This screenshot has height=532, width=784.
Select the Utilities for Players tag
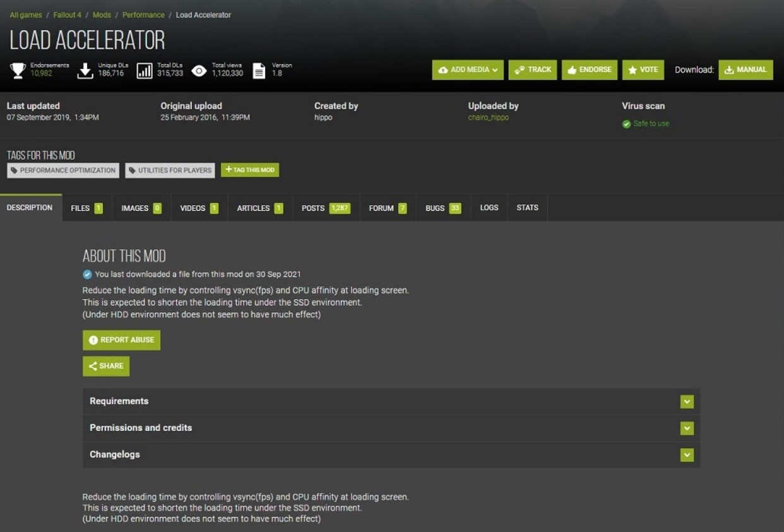tap(170, 170)
